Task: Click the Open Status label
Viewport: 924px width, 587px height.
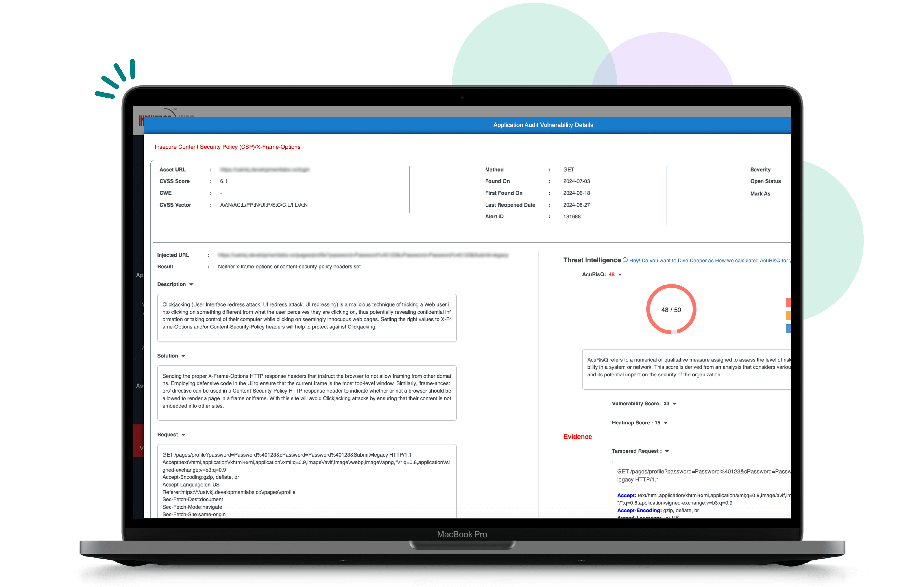Action: click(765, 181)
